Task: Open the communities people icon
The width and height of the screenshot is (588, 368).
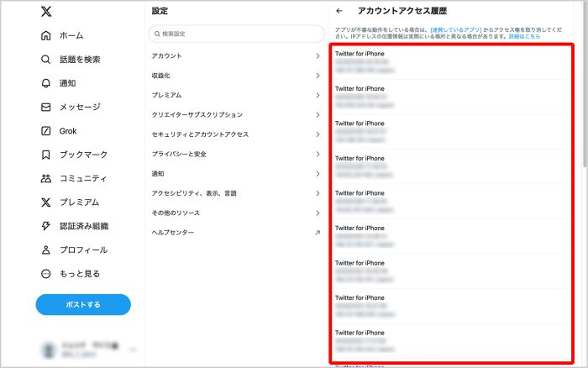Action: (x=46, y=178)
